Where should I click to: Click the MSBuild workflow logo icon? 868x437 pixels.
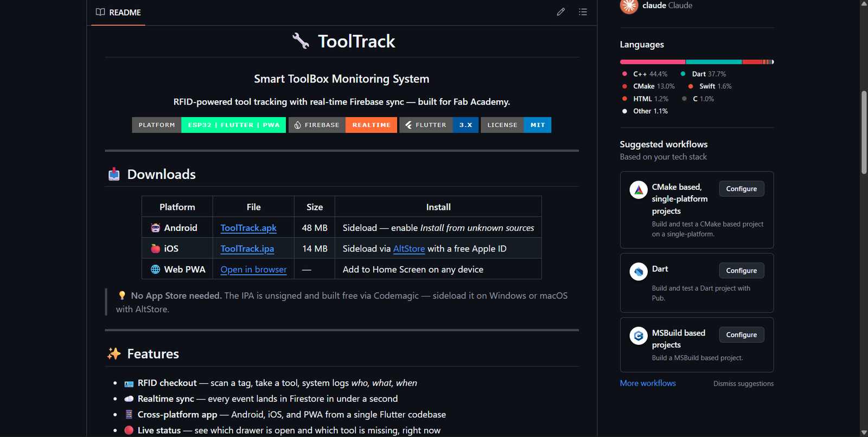(639, 336)
